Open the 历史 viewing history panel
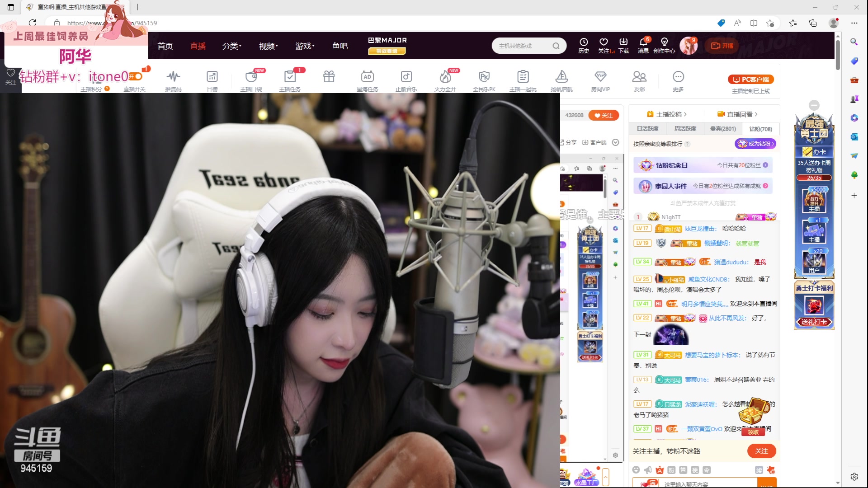Screen dimensions: 868x488 584,45
